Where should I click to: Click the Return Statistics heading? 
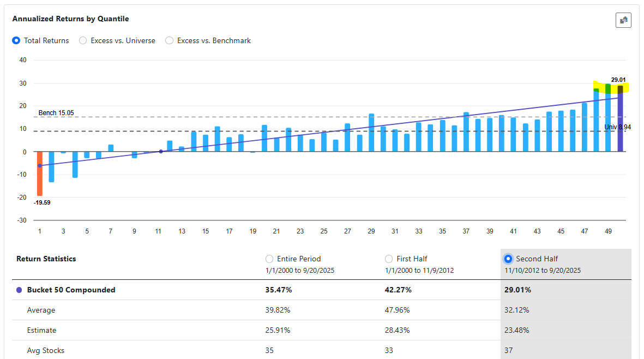[46, 259]
